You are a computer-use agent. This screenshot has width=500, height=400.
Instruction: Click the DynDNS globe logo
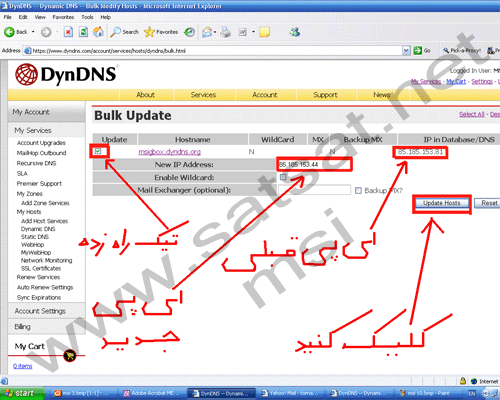point(26,74)
